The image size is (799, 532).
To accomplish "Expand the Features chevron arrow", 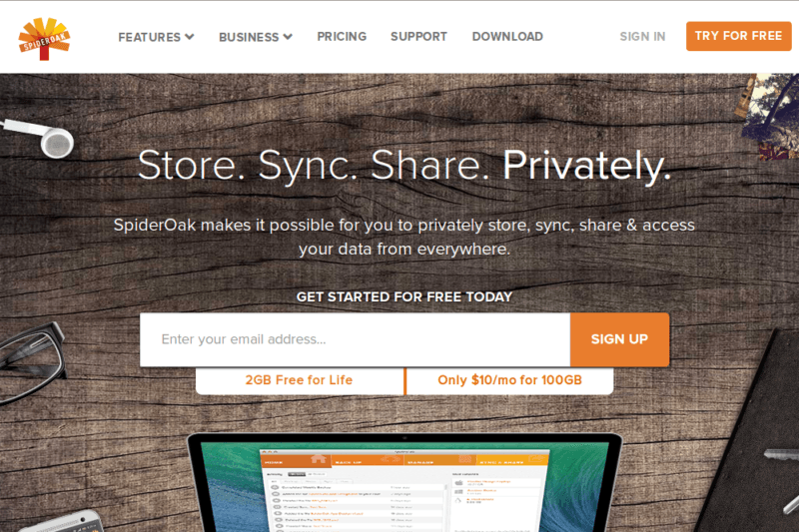I will (x=190, y=37).
